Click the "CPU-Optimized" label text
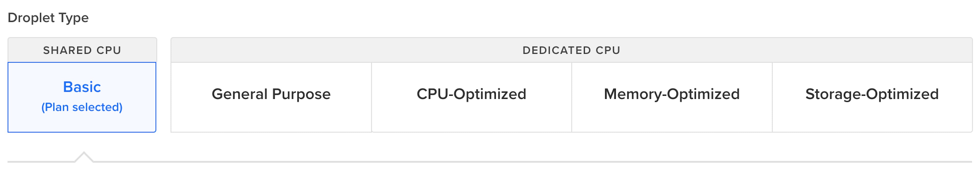980x172 pixels. [471, 94]
